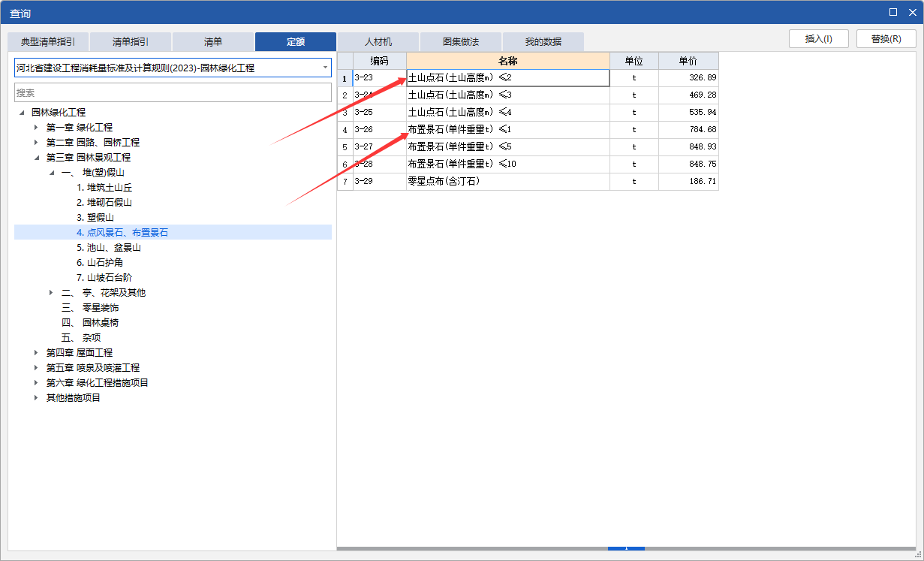
Task: Expand 其他措施项目 in the tree
Action: click(35, 397)
